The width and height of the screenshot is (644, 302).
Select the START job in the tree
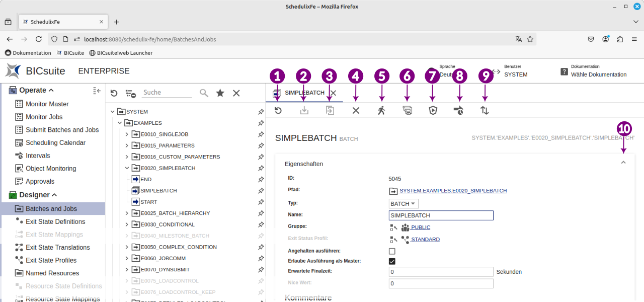coord(149,202)
